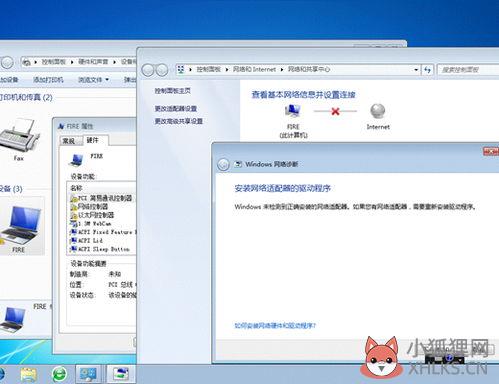
Task: Open the 浏览文件 dropdown menu
Action: pos(94,80)
